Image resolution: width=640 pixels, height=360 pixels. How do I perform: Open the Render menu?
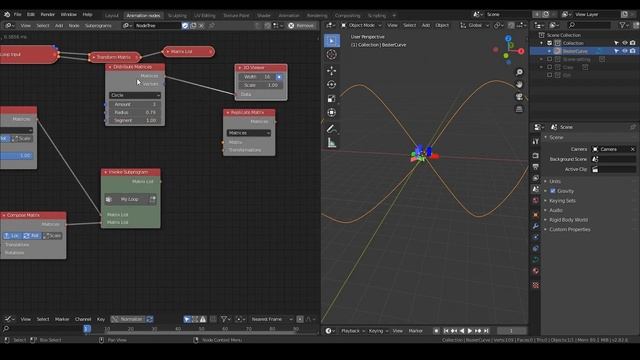pos(48,14)
